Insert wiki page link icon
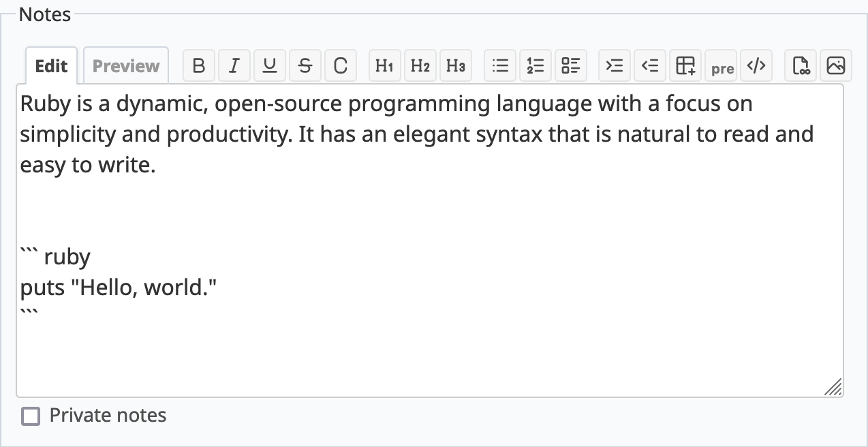 pyautogui.click(x=801, y=65)
